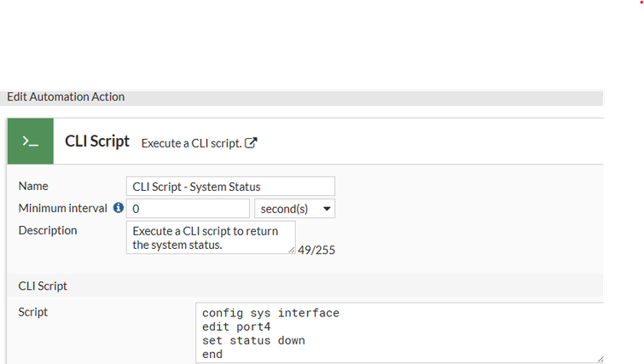The image size is (644, 364).
Task: Click the Minimum interval label
Action: point(62,208)
